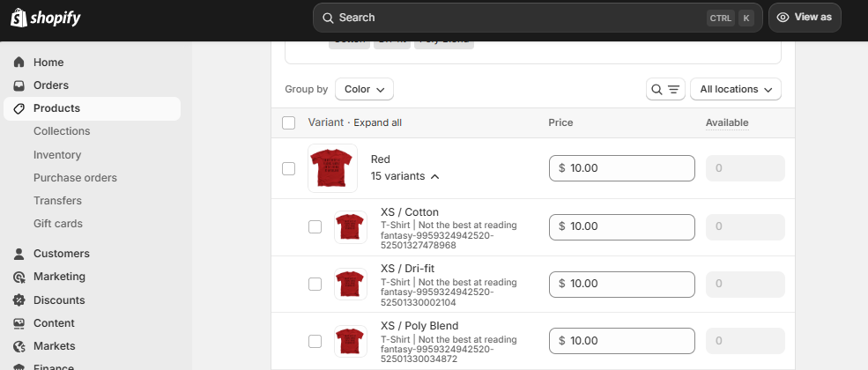The image size is (868, 370).
Task: Click the Discounts percent badge icon
Action: pyautogui.click(x=19, y=300)
